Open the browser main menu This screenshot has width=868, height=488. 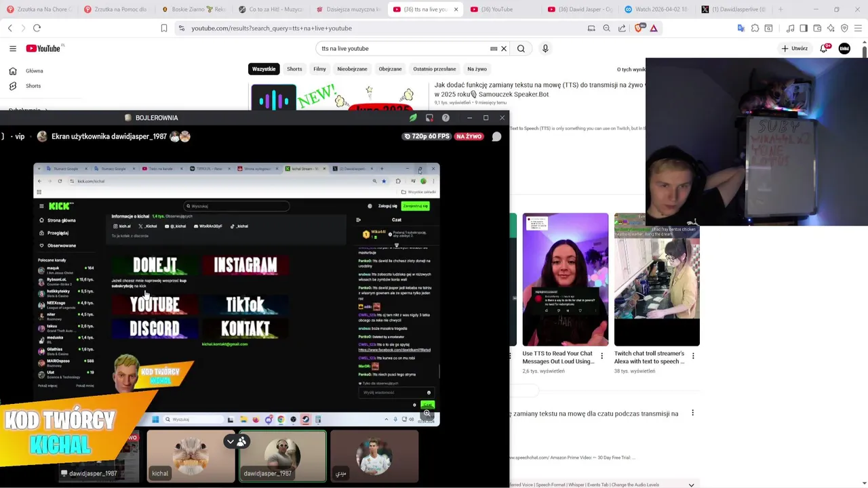858,28
